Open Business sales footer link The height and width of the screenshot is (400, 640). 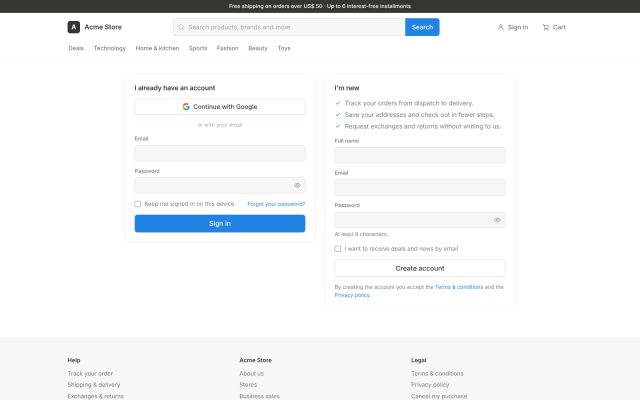point(260,396)
